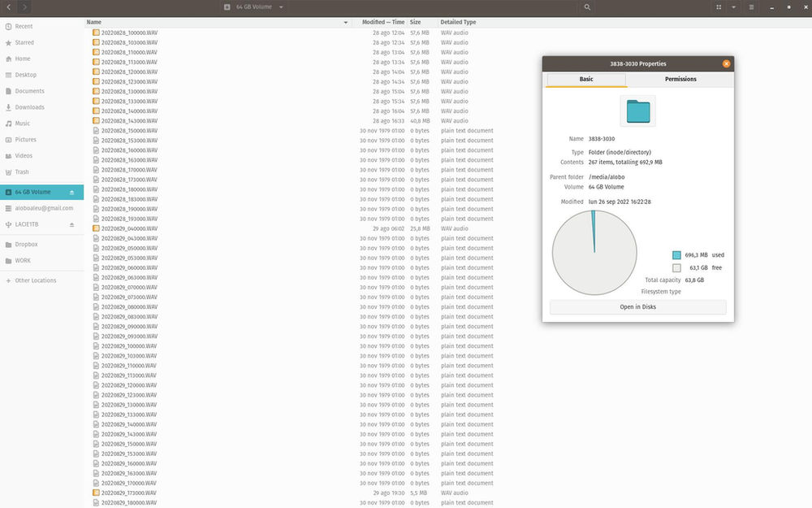812x508 pixels.
Task: Open the 64 GB Volume path dropdown
Action: 280,7
